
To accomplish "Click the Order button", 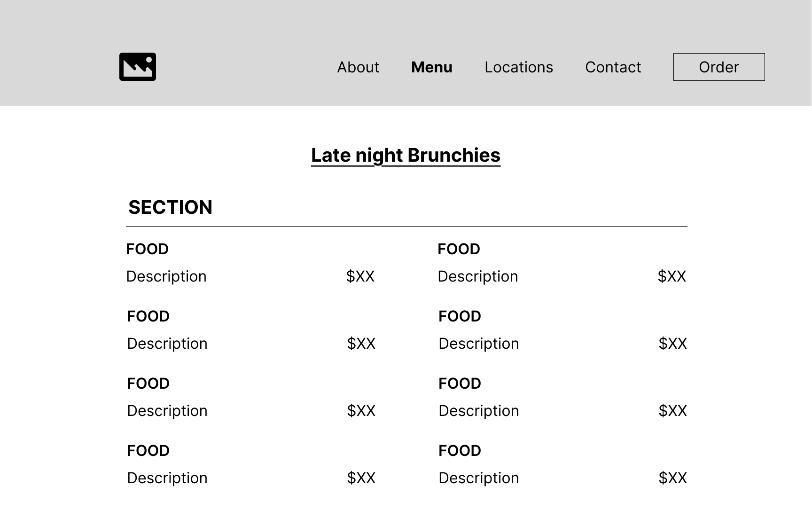I will [x=719, y=67].
